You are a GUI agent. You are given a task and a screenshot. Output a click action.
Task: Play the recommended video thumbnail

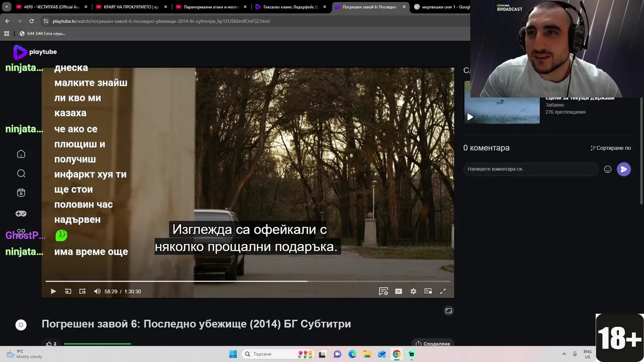502,110
